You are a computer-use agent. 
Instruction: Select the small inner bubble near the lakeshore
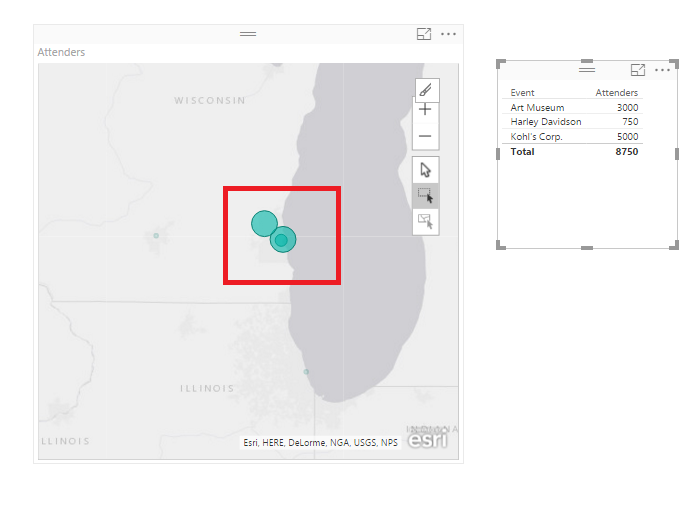tap(281, 240)
